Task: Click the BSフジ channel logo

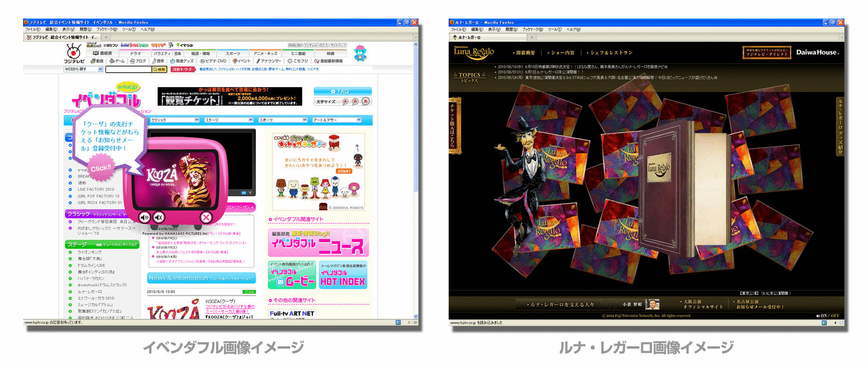Action: (x=110, y=45)
